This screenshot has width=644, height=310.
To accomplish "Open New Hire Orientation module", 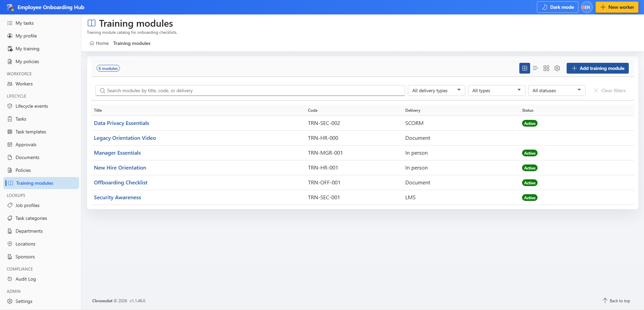I will click(120, 168).
